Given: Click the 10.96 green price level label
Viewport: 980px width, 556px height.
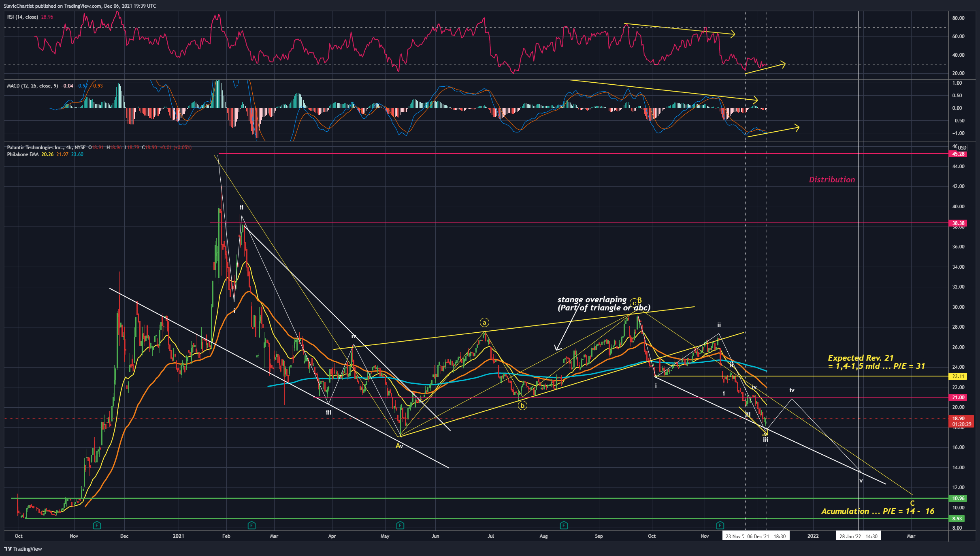Looking at the screenshot, I should click(959, 498).
